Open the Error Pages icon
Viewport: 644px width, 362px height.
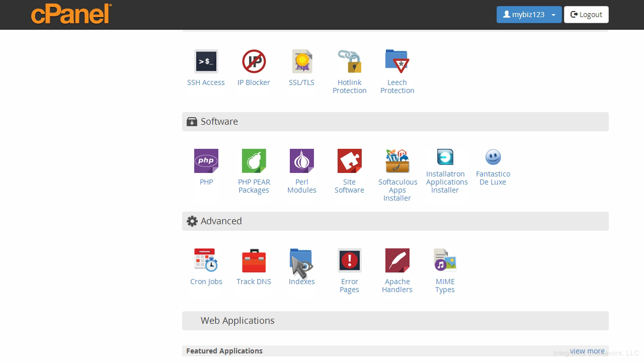pos(349,260)
